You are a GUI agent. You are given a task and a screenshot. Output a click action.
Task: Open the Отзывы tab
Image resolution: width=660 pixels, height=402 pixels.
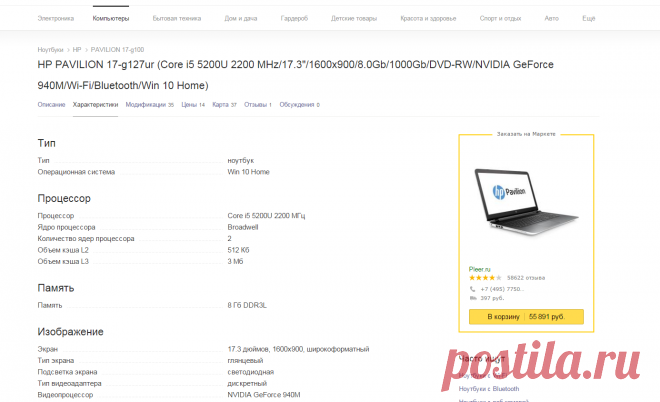[258, 105]
